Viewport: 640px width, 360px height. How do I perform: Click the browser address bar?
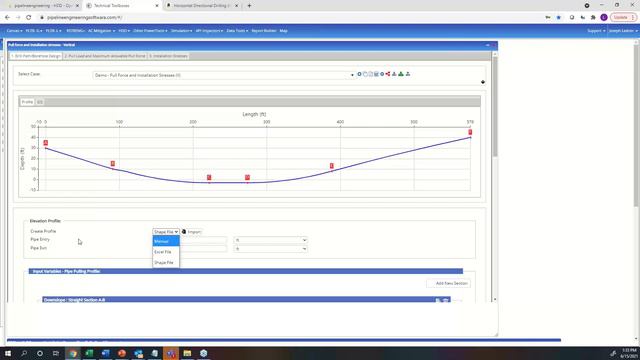(x=286, y=18)
